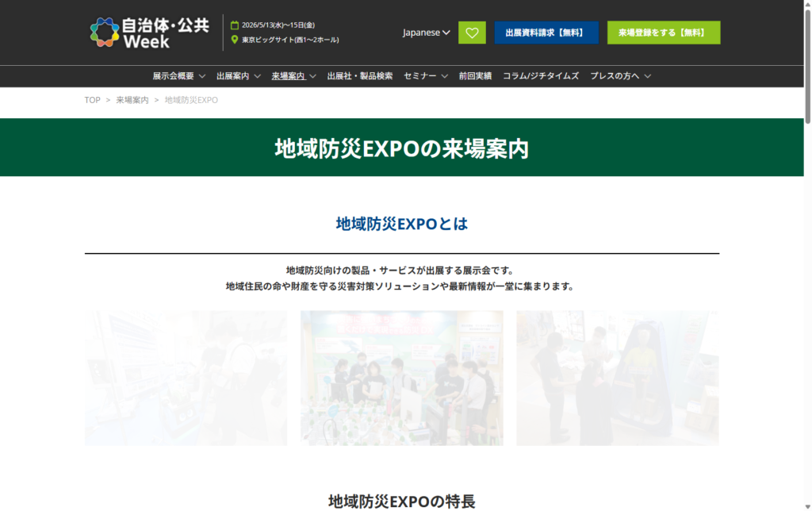Go to 出展社・製品検索 page

coord(360,76)
